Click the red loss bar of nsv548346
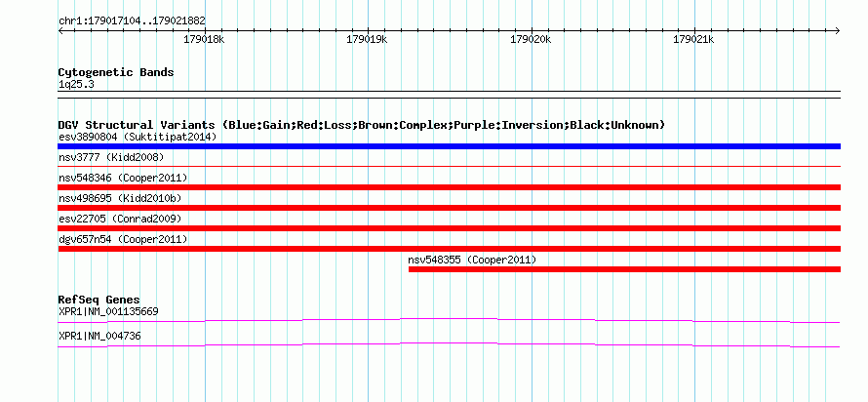 [x=449, y=187]
